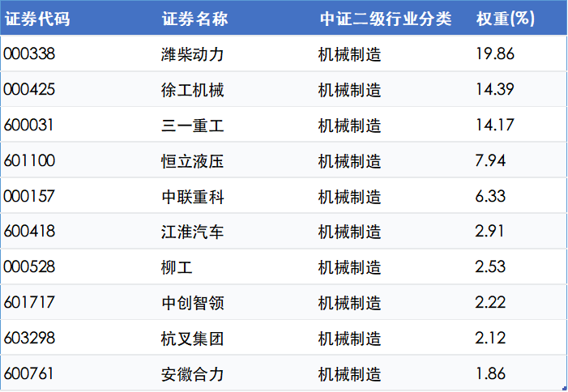Select the weight value 2.91
Viewport: 568px width, 392px height.
click(489, 232)
